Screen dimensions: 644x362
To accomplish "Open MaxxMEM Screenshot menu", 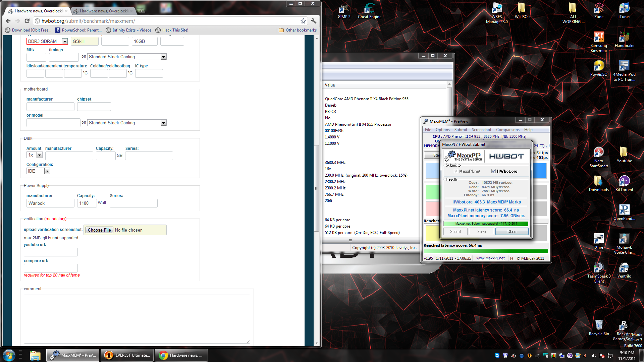I will pyautogui.click(x=481, y=130).
